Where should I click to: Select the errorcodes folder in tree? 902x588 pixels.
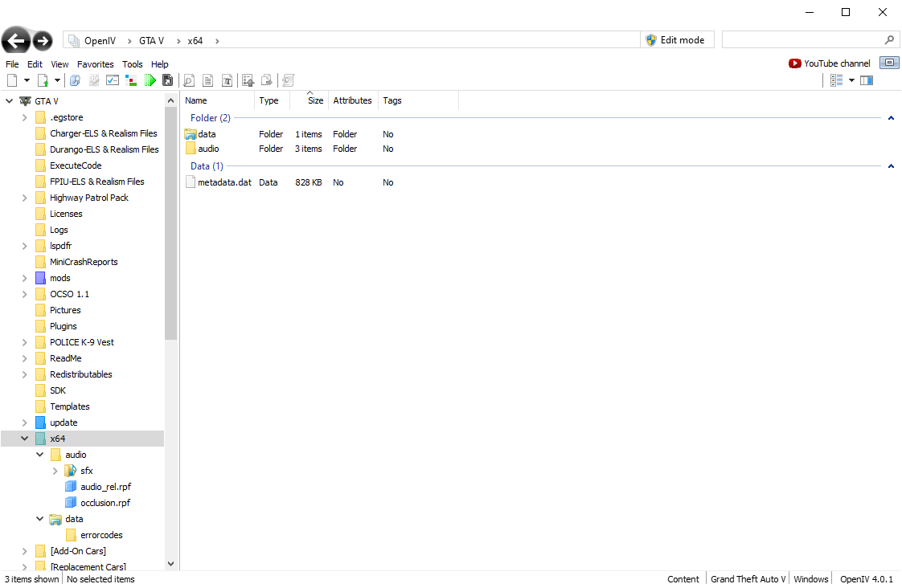tap(101, 535)
